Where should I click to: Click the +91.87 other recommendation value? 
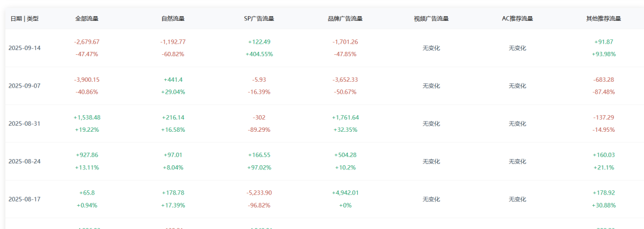(x=603, y=42)
